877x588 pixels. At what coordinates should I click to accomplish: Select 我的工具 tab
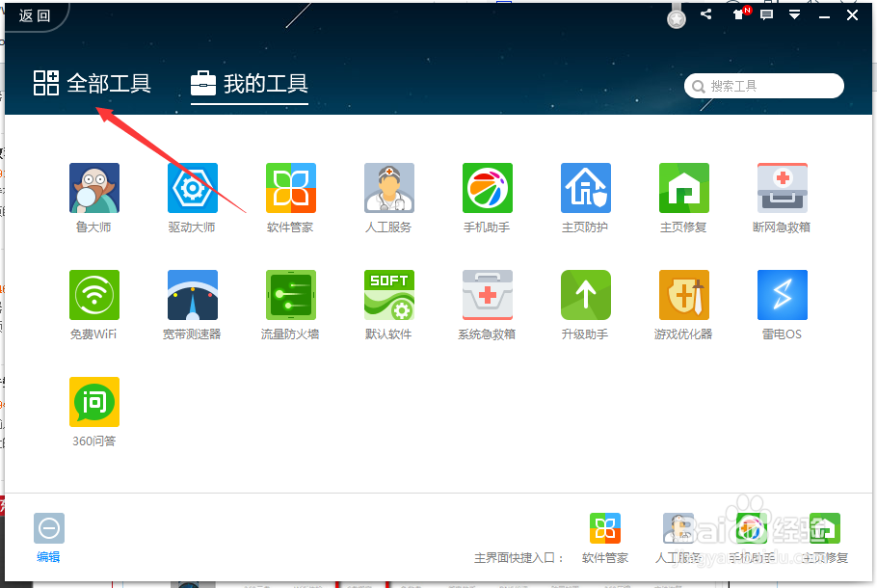[250, 84]
